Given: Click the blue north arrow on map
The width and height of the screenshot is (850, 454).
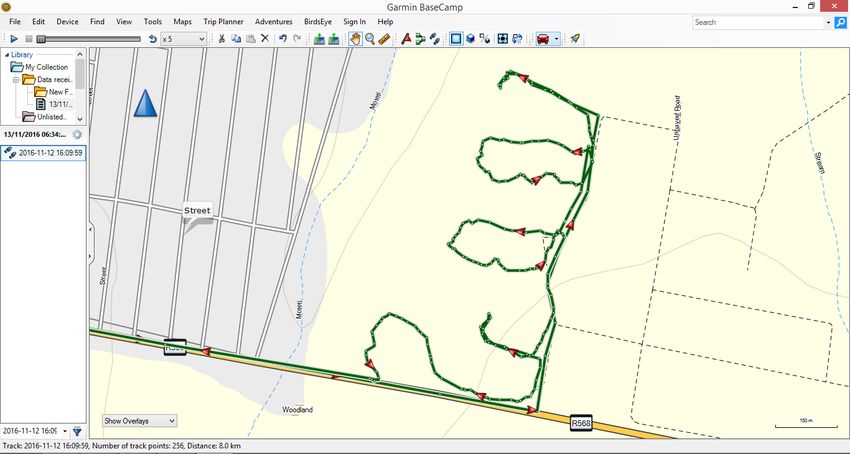Looking at the screenshot, I should (145, 104).
